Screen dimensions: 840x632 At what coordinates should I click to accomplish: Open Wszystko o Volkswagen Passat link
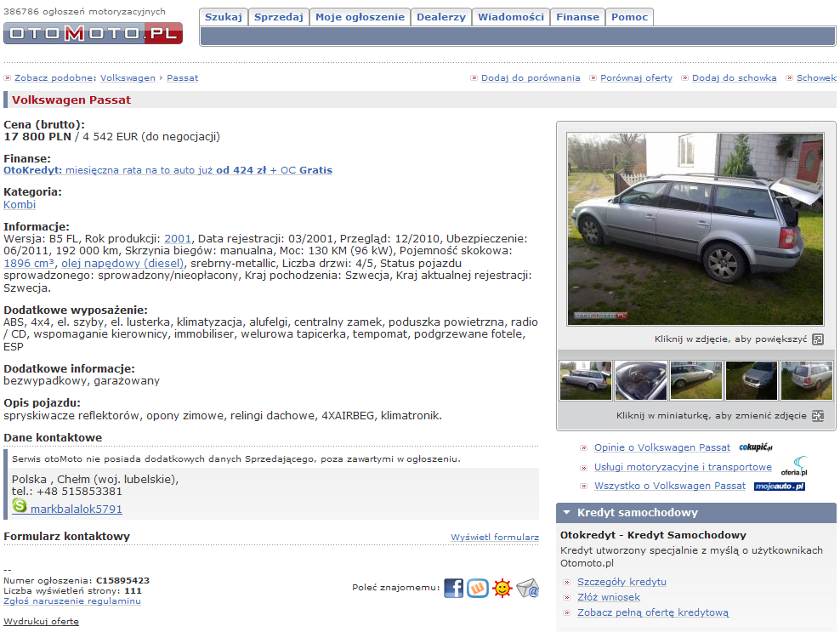tap(670, 486)
